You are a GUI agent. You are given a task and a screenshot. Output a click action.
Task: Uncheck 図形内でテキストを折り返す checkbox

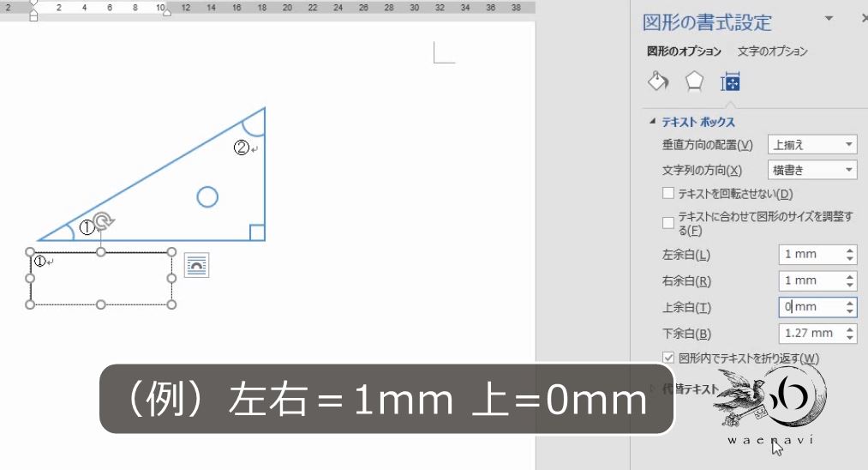(x=668, y=358)
